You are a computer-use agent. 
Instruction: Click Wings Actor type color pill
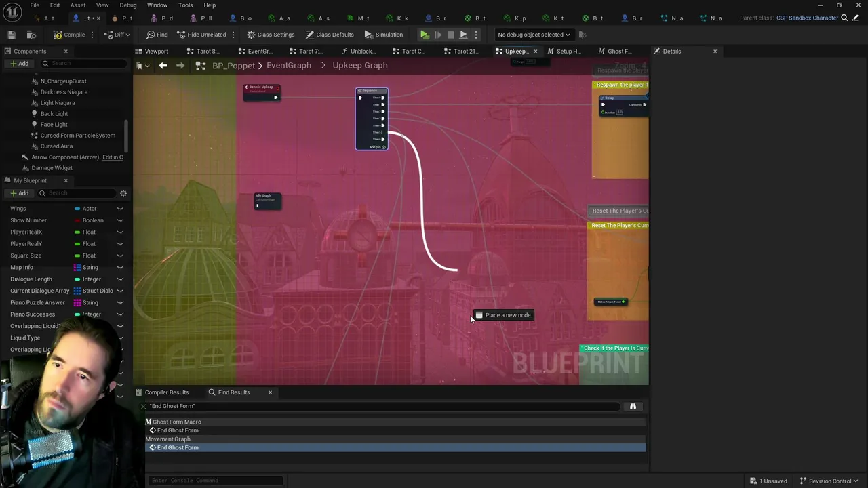coord(77,209)
